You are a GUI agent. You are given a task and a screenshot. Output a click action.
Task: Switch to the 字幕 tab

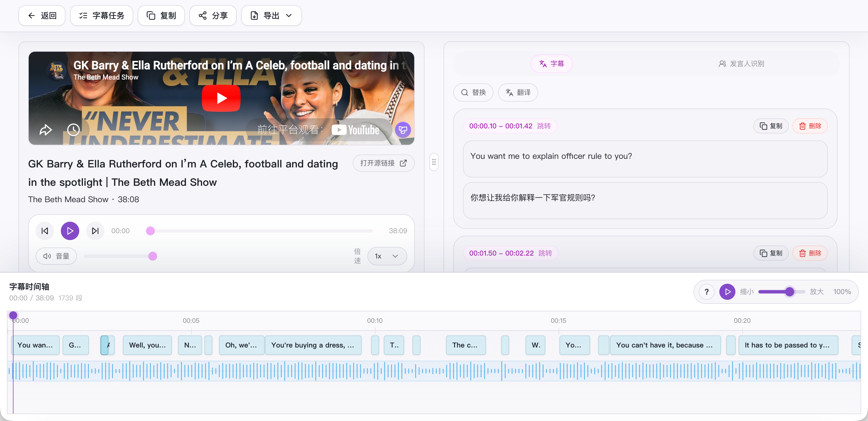coord(551,64)
